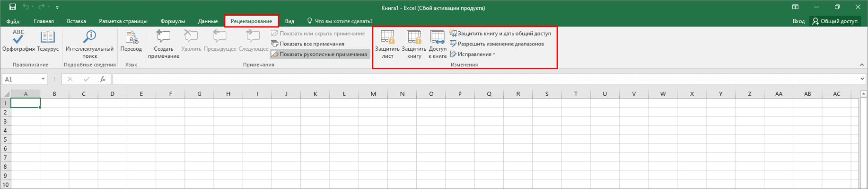Image resolution: width=868 pixels, height=189 pixels.
Task: Click the Удалить comment button
Action: [191, 41]
